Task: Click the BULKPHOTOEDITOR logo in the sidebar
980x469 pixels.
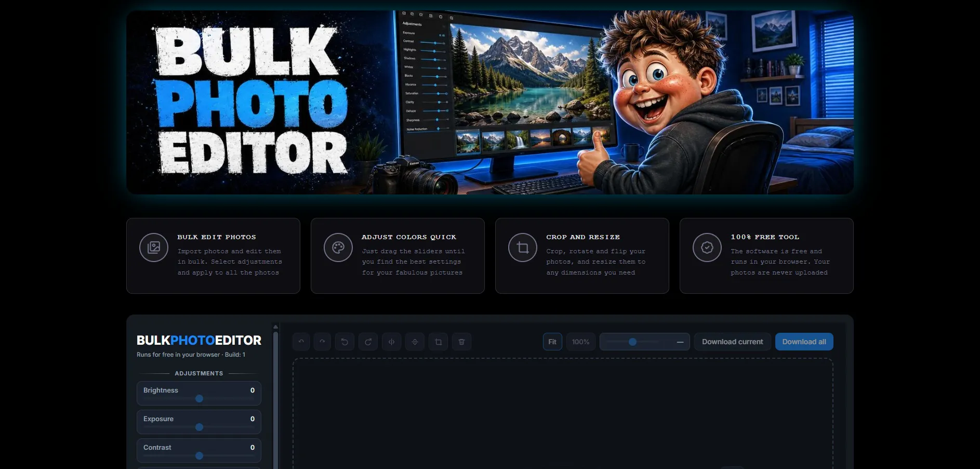Action: click(199, 340)
